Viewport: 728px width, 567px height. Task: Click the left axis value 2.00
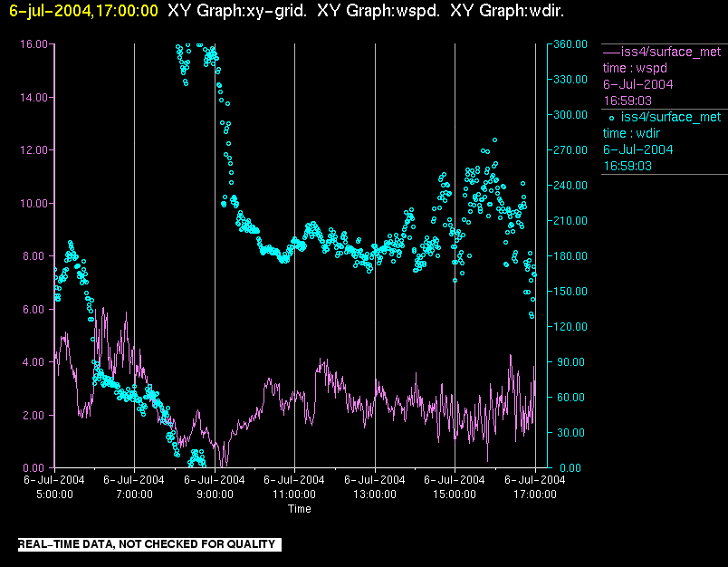click(35, 415)
